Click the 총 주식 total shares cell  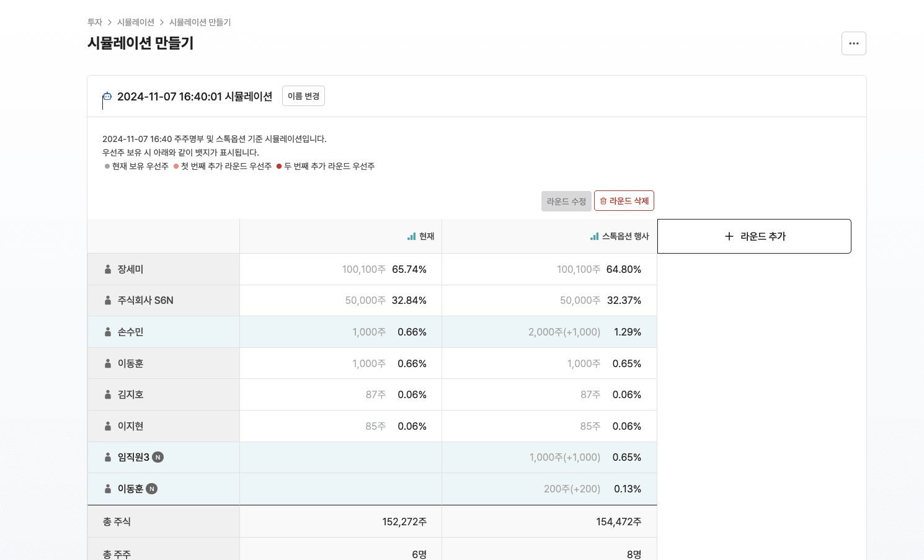click(x=116, y=521)
